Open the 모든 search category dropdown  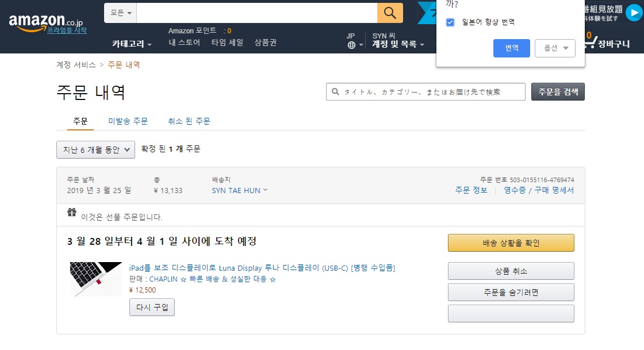click(120, 13)
